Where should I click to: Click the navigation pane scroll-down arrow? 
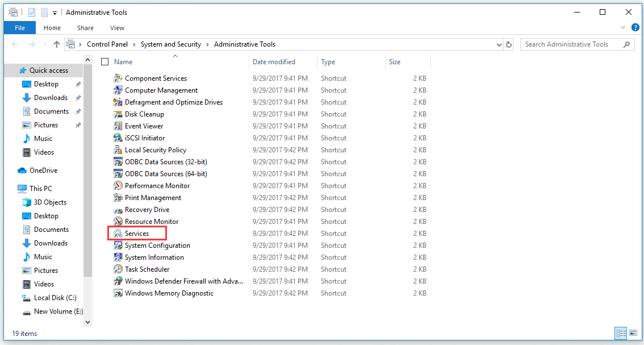coord(88,322)
